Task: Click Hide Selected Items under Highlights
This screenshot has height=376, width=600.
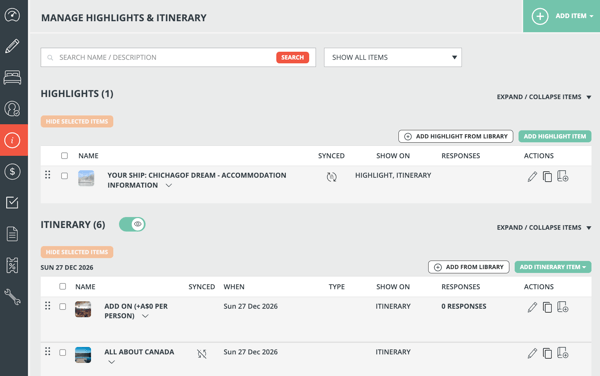Action: 77,121
